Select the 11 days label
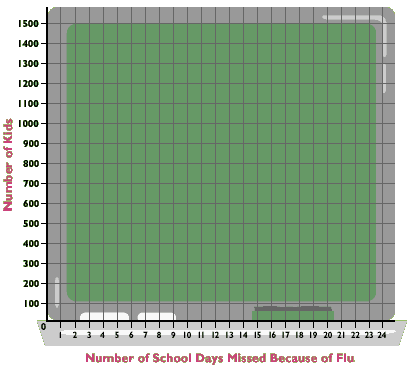This screenshot has height=367, width=409. click(x=201, y=335)
